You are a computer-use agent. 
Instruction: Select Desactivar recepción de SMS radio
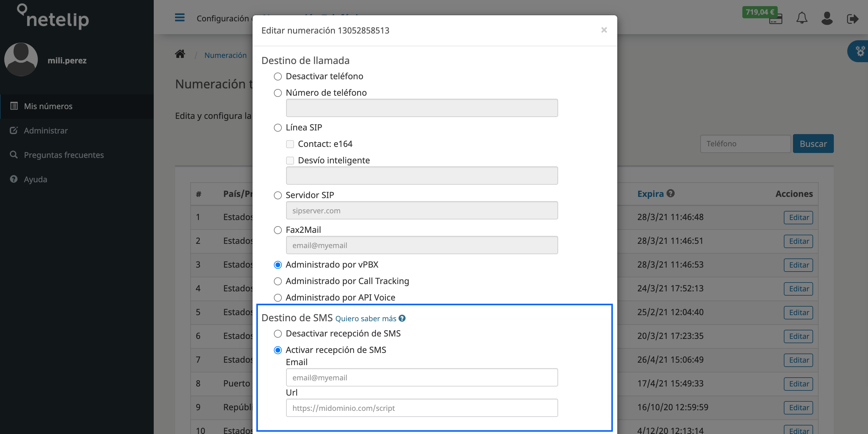(x=277, y=334)
